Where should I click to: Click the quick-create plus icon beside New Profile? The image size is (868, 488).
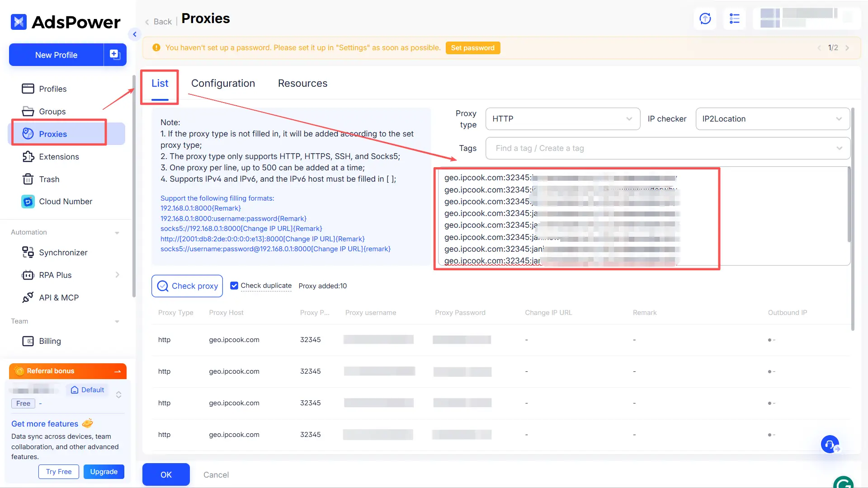[x=114, y=54]
